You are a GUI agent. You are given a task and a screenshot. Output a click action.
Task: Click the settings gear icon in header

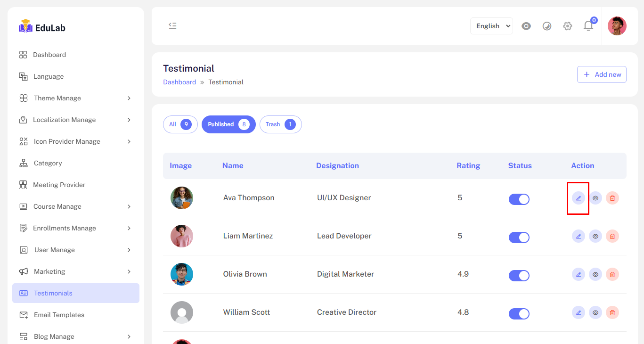[x=567, y=26]
